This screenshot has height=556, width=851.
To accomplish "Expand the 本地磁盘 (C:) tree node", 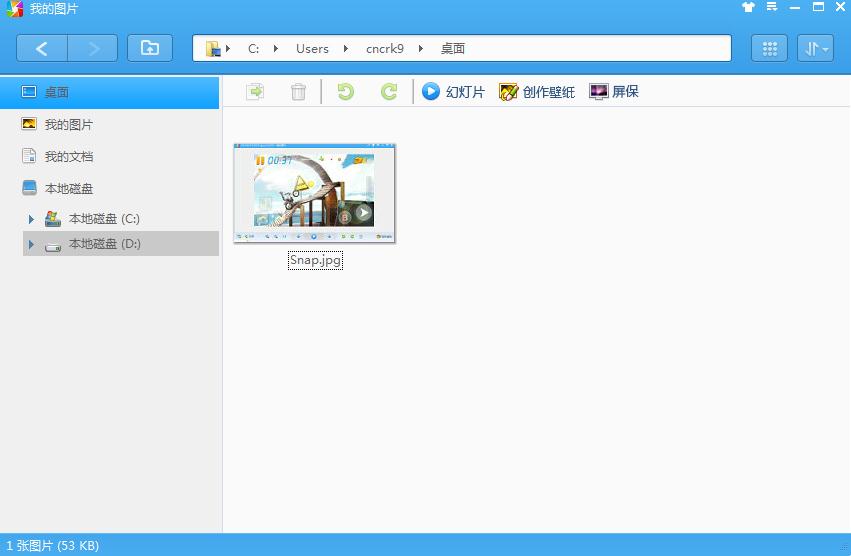I will pos(31,219).
